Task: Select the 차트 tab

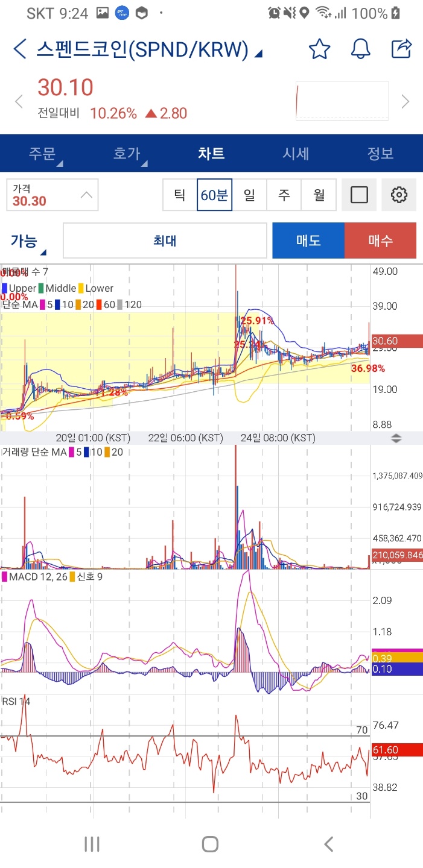Action: point(211,153)
